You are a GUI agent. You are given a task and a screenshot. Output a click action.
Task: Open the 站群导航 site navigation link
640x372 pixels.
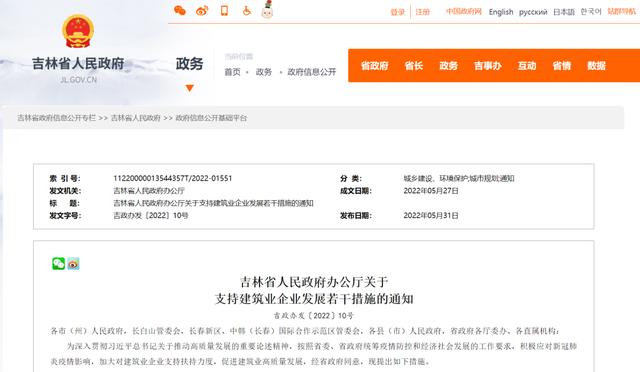point(621,11)
